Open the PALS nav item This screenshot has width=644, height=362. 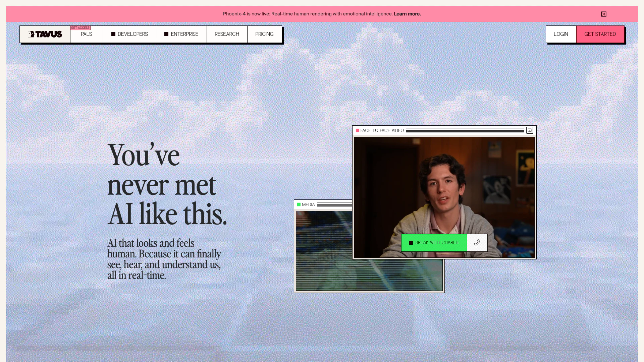click(x=86, y=35)
